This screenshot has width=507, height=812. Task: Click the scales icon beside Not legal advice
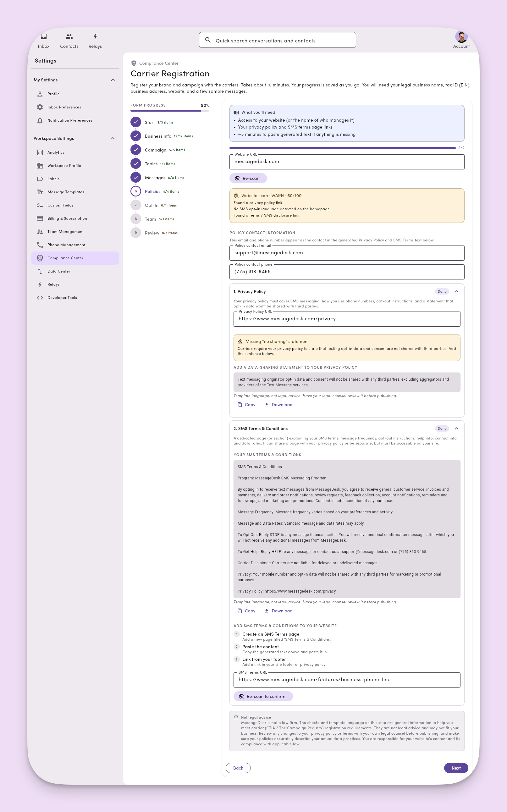click(236, 717)
